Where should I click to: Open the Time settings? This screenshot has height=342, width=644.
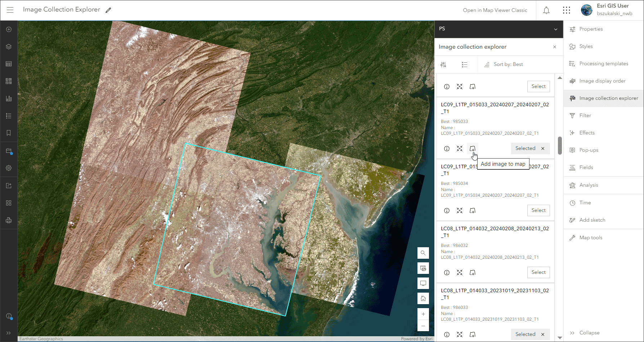[604, 203]
